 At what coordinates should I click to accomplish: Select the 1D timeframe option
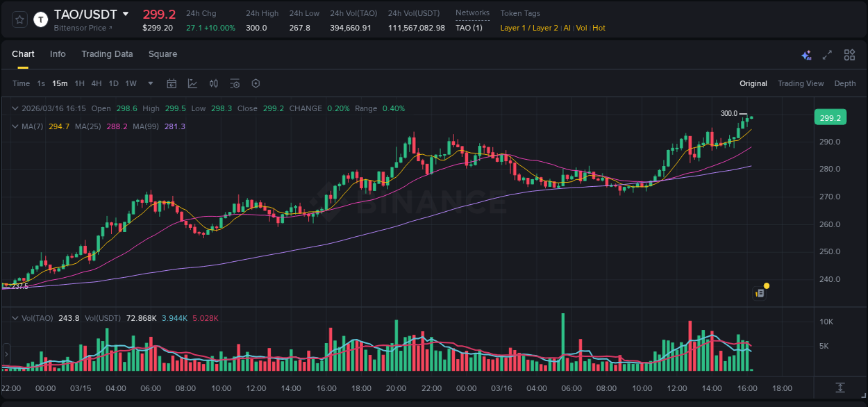tap(113, 83)
